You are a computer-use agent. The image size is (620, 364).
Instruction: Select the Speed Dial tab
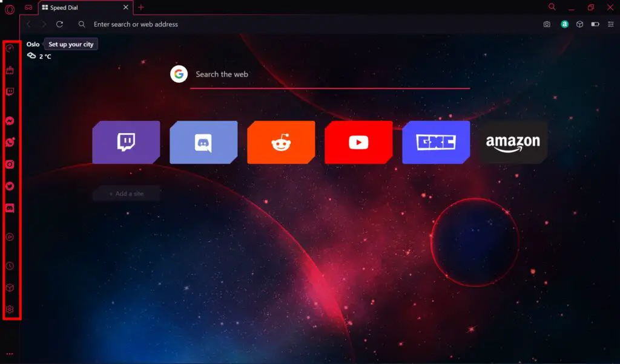pyautogui.click(x=85, y=7)
